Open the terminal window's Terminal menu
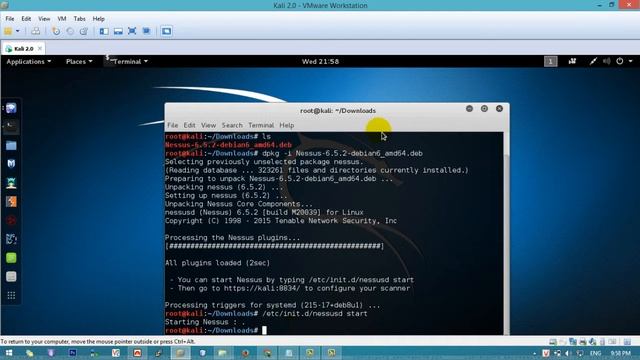Viewport: 640px width, 360px height. click(x=261, y=125)
